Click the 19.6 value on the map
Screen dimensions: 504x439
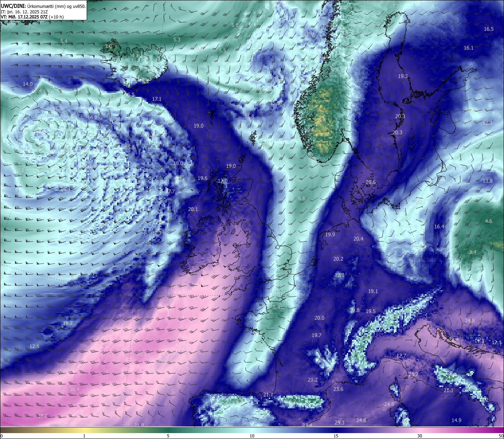point(202,178)
